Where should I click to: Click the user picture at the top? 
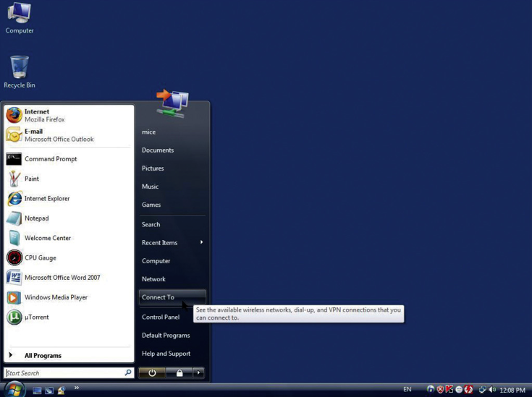click(172, 103)
